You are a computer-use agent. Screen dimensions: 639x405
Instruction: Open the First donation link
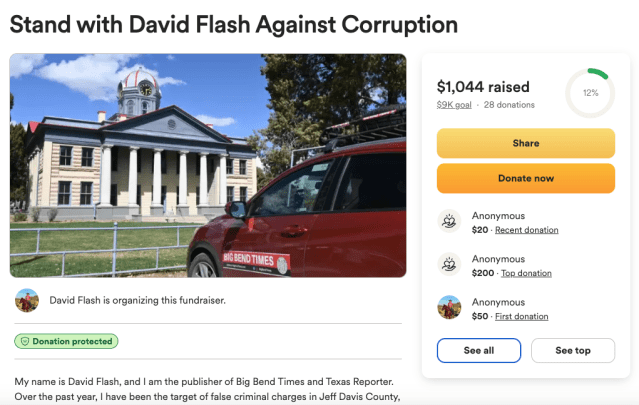pos(522,316)
